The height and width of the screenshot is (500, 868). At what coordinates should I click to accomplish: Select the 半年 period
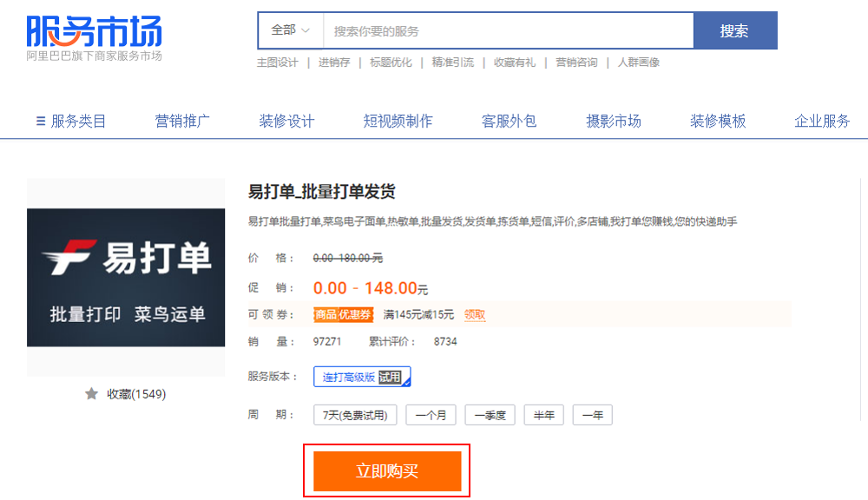click(543, 415)
